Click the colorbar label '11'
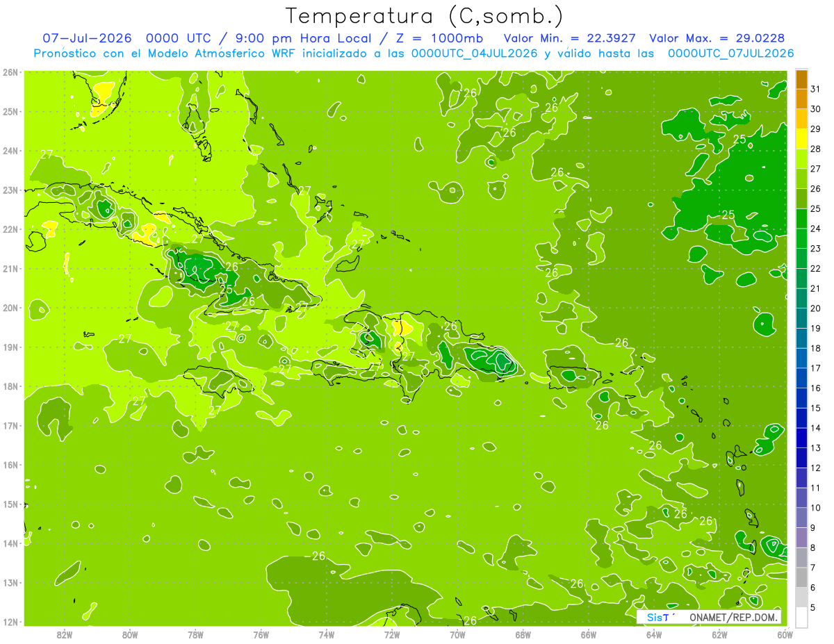Screen dimensions: 834x644 (816, 488)
